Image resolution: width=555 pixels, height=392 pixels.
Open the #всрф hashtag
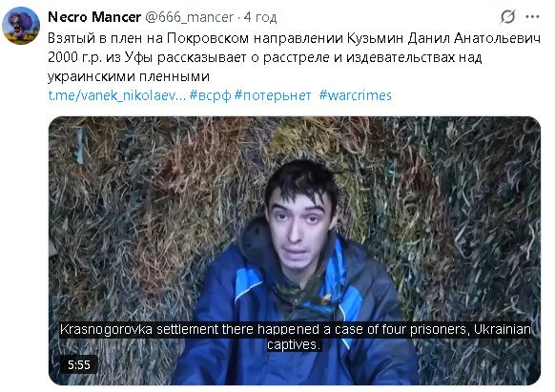coord(210,95)
